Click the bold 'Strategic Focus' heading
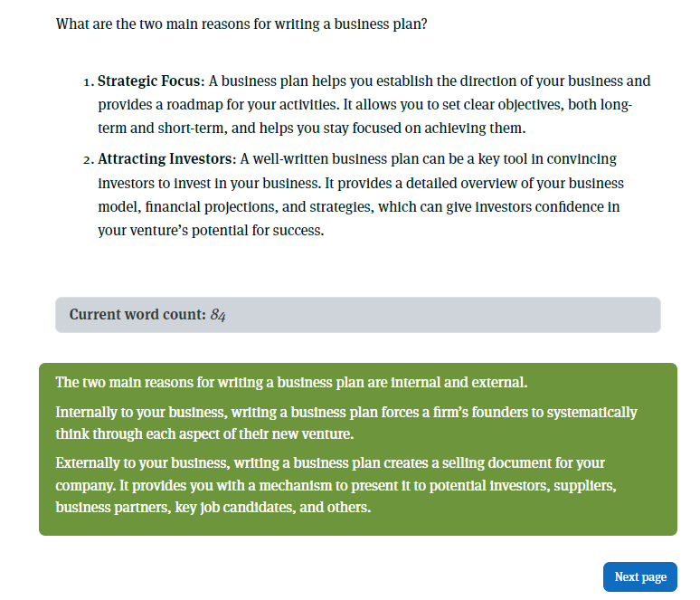The image size is (700, 600). 149,81
